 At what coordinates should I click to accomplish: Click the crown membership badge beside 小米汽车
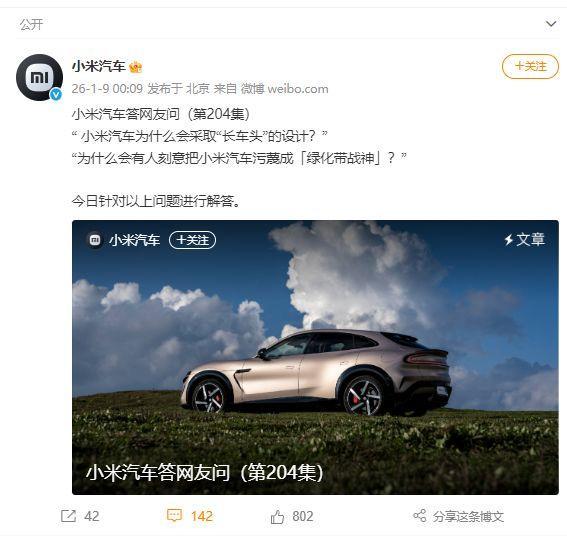pyautogui.click(x=136, y=67)
